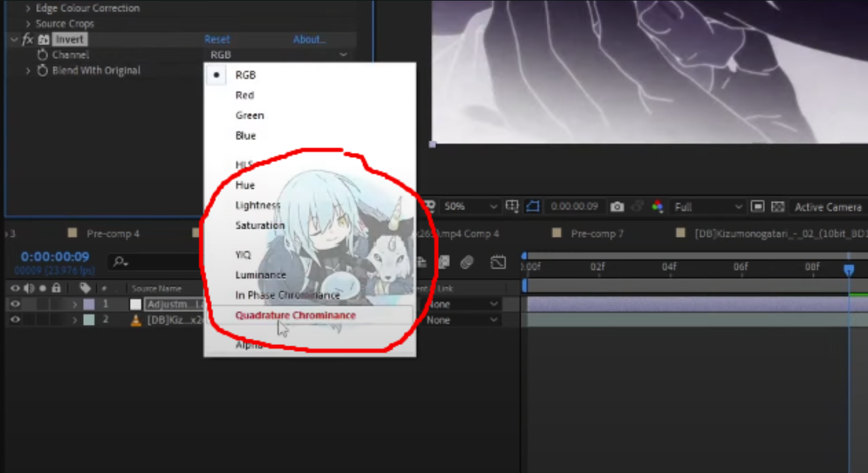Open the About dialog for Invert

(x=309, y=39)
